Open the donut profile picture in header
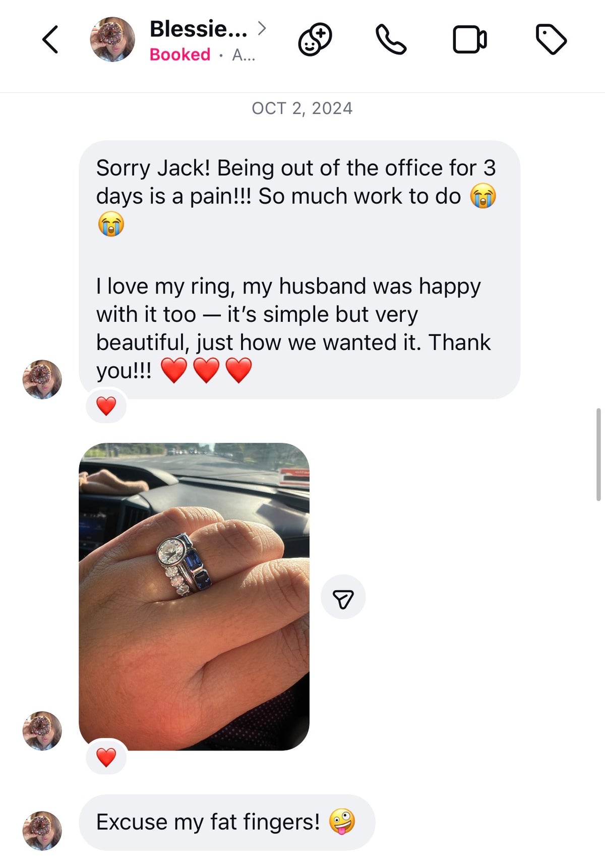This screenshot has width=605, height=868. [112, 39]
